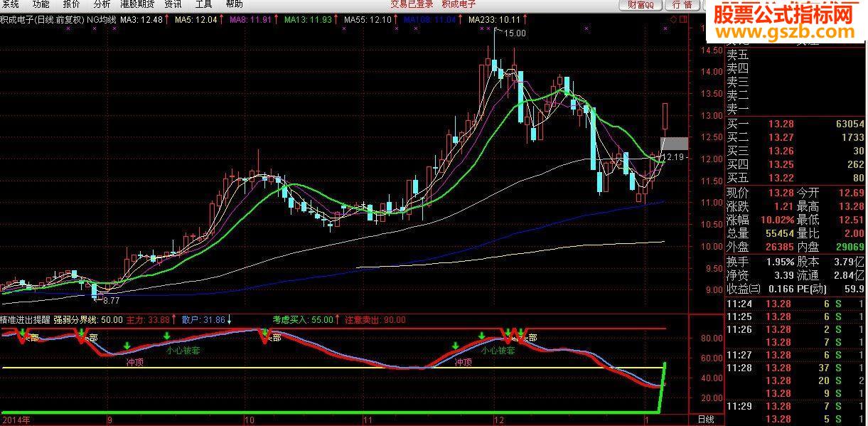Viewport: 868px width, 426px height.
Task: Click the 买二 bid price 13.27
Action: pos(781,137)
